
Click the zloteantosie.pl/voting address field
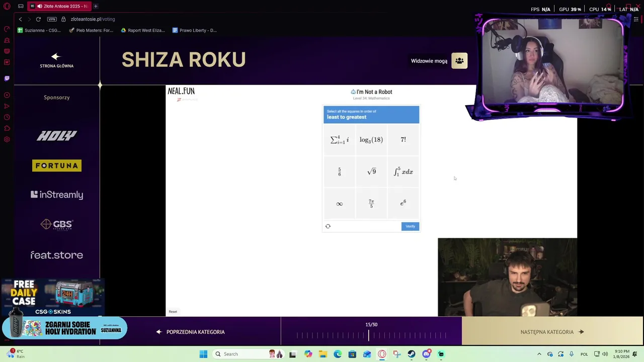pos(93,19)
